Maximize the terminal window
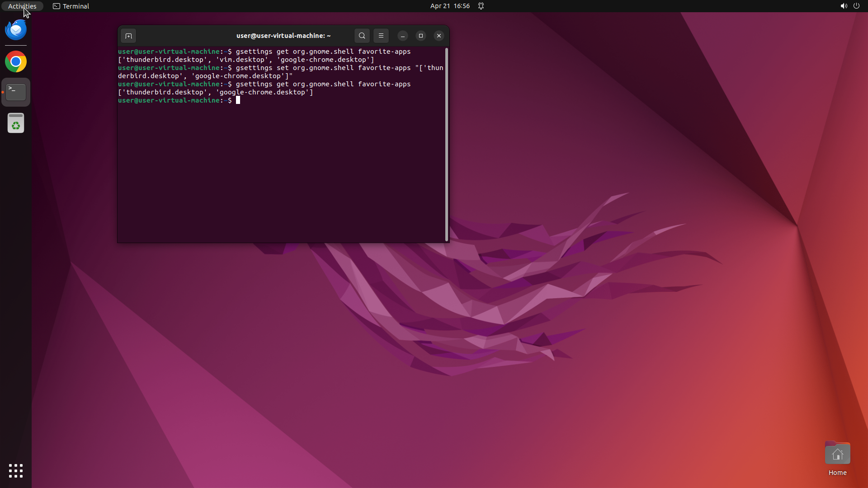Image resolution: width=868 pixels, height=488 pixels. 420,36
